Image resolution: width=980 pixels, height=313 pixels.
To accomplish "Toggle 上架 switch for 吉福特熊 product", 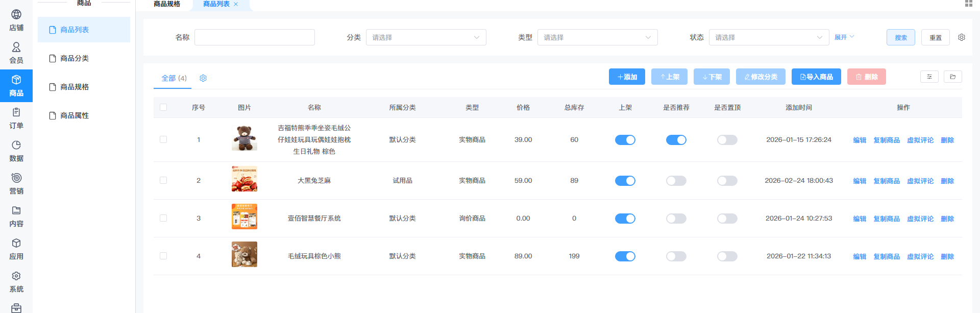I will pyautogui.click(x=625, y=140).
